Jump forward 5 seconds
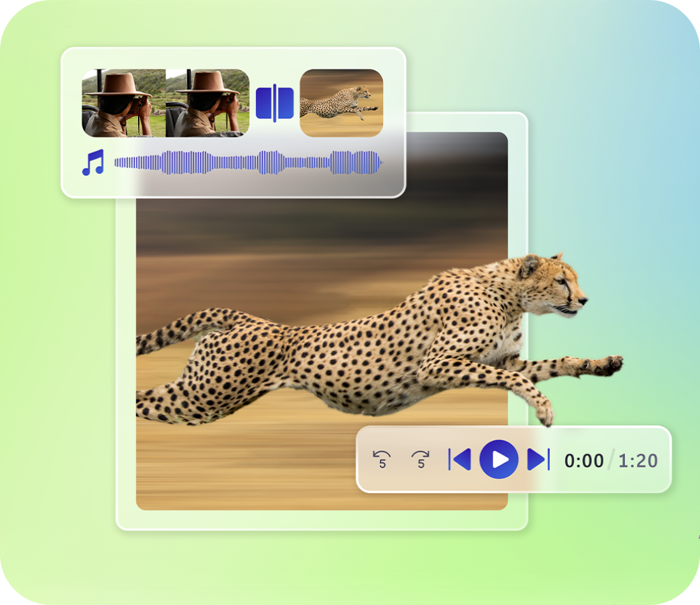The height and width of the screenshot is (605, 700). click(x=421, y=459)
